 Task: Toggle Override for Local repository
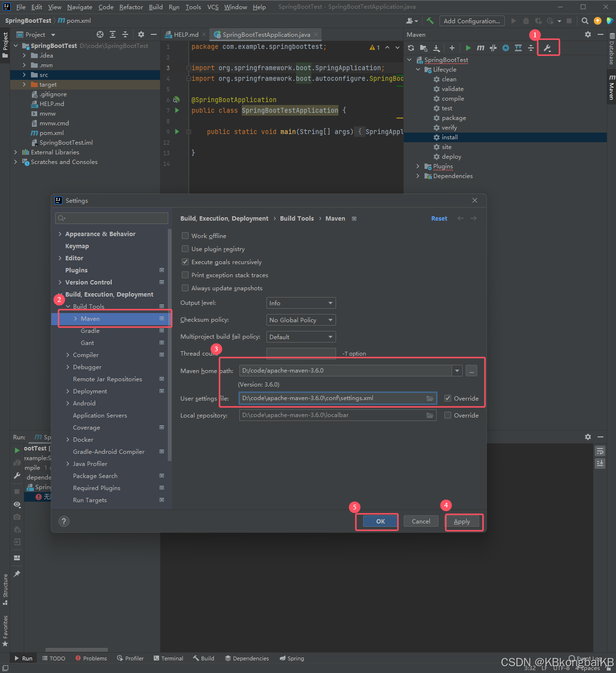tap(448, 415)
